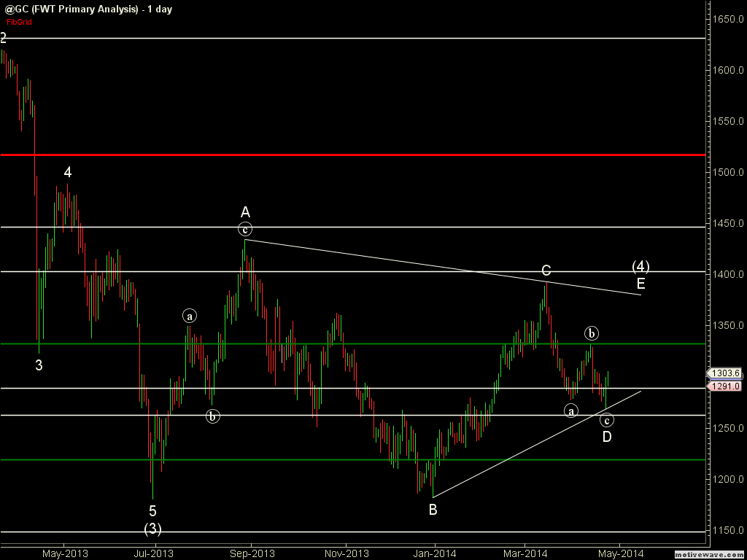Click the circled c label under wave A

244,229
